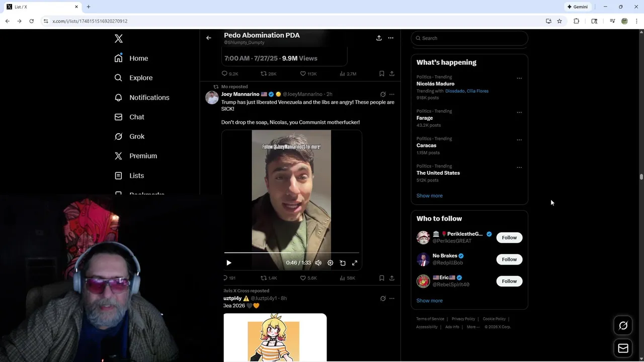Open more options for Caracas trend
Screen dimensions: 644x362
pos(519,140)
